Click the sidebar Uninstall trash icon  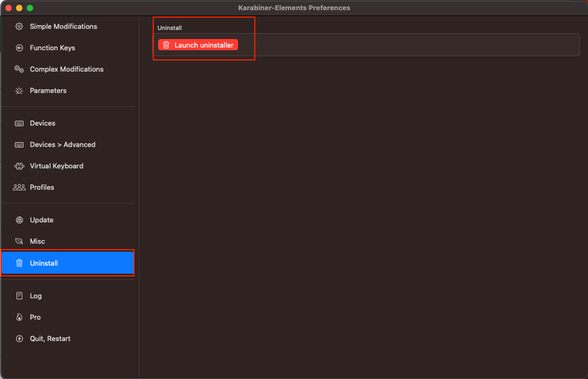click(19, 262)
